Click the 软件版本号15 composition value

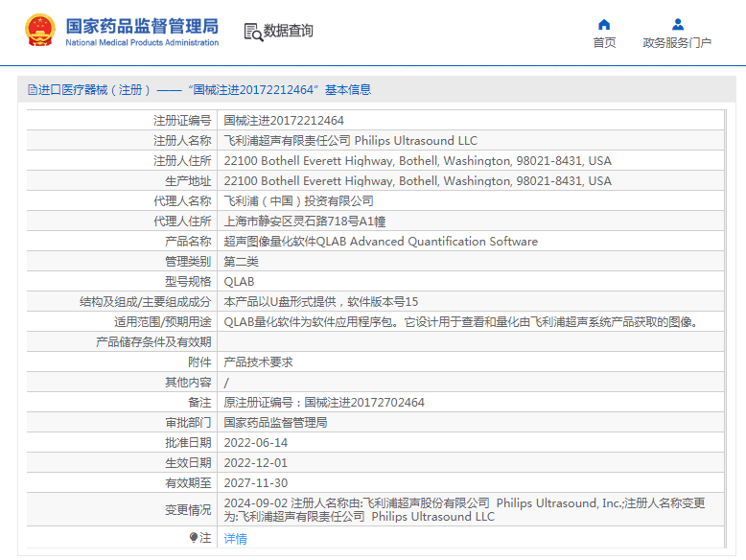321,302
